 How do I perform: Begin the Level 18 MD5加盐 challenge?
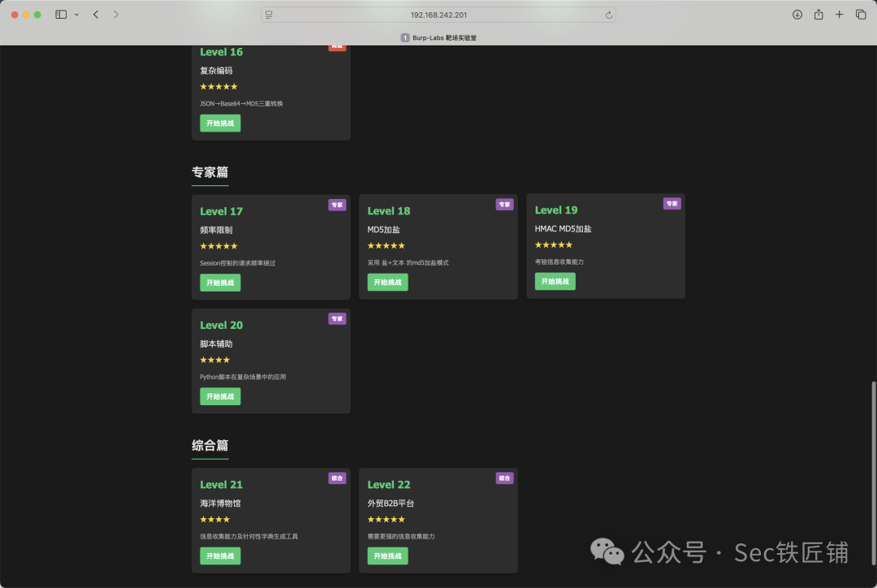click(387, 282)
